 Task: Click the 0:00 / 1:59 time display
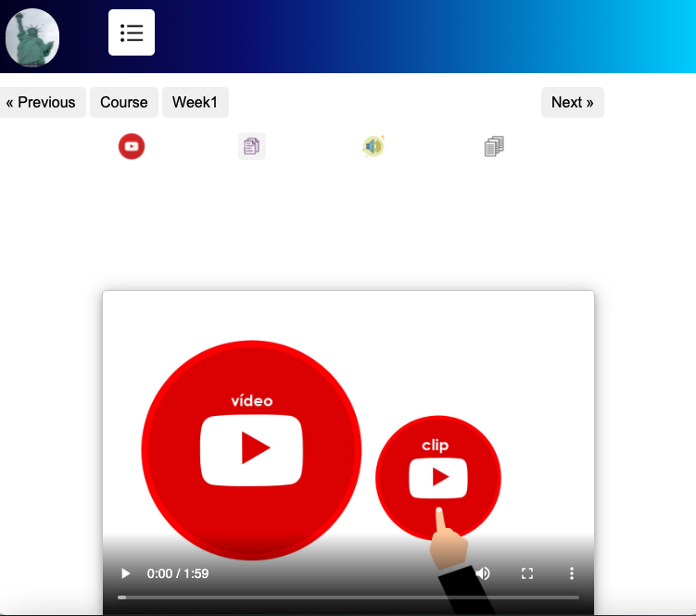[x=178, y=573]
